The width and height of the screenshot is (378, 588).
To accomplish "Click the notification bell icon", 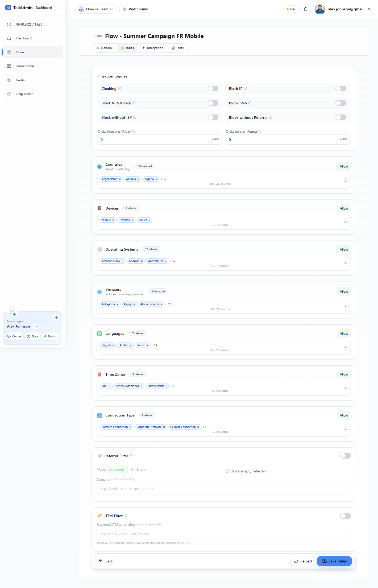I will [x=305, y=9].
